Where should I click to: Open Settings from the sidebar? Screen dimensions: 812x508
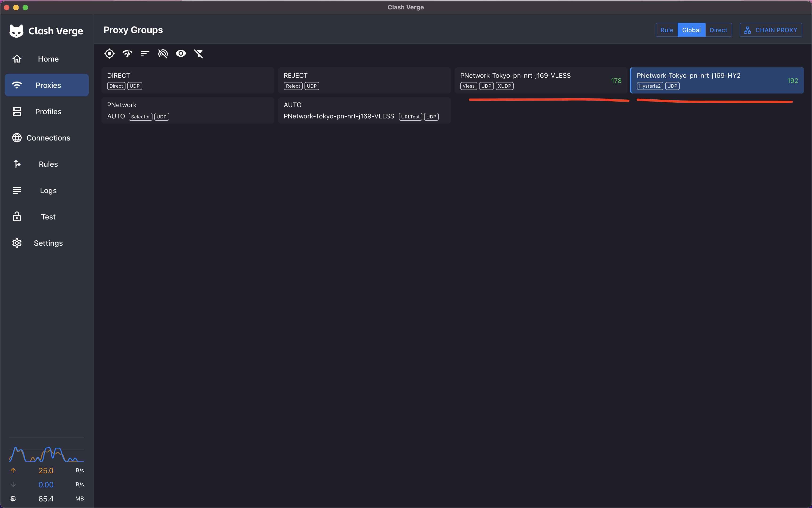click(x=47, y=243)
